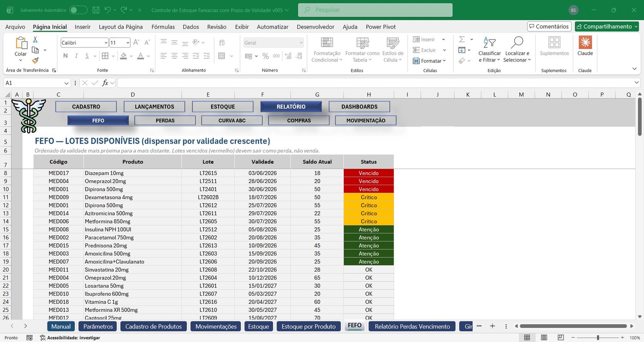Screen dimensions: 644x342
Task: Open the Power Pivot ribbon tab
Action: [x=381, y=27]
